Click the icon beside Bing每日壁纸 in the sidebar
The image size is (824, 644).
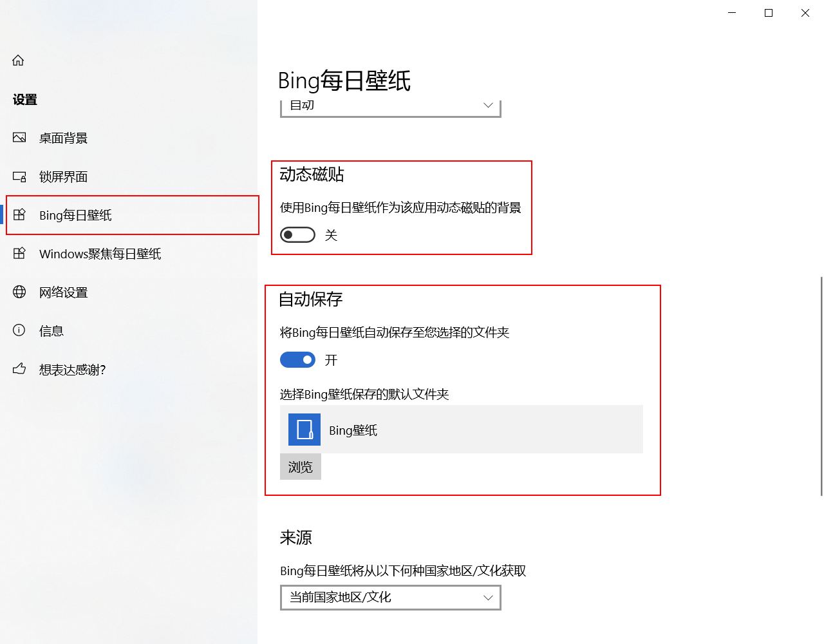coord(19,215)
